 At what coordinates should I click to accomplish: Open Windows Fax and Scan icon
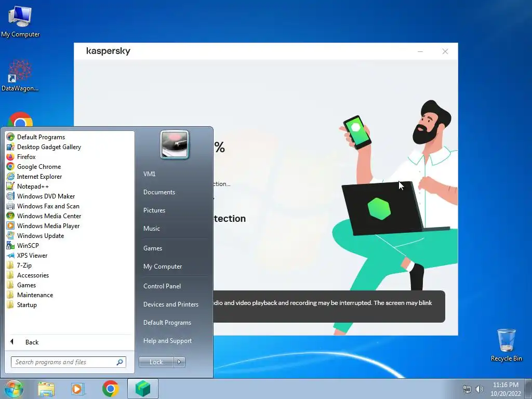[x=10, y=206]
